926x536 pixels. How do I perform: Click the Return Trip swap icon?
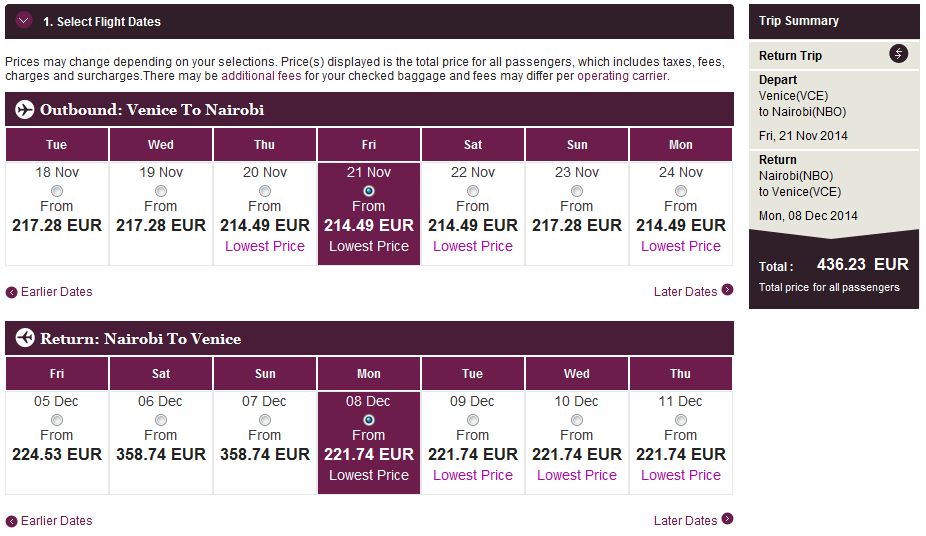[899, 54]
